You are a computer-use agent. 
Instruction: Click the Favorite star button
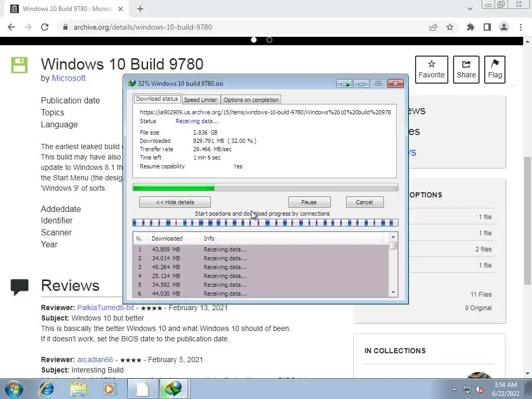pos(432,70)
